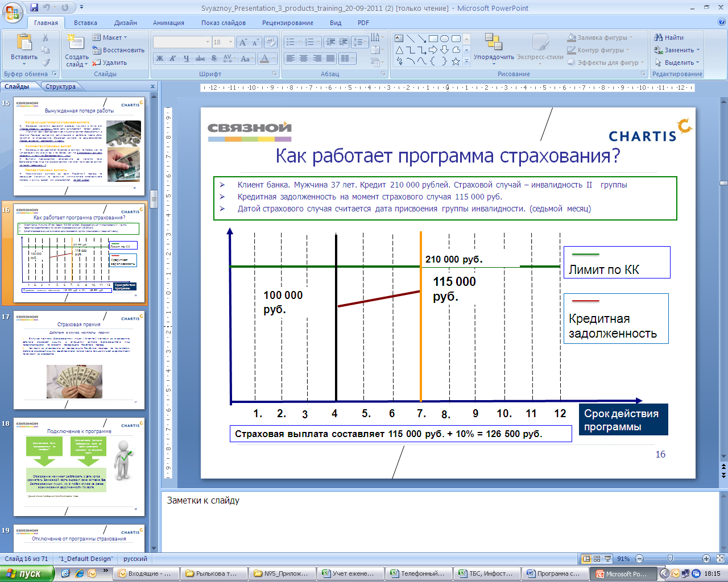This screenshot has width=728, height=582.
Task: Open Входящие taskbar window
Action: click(x=147, y=573)
